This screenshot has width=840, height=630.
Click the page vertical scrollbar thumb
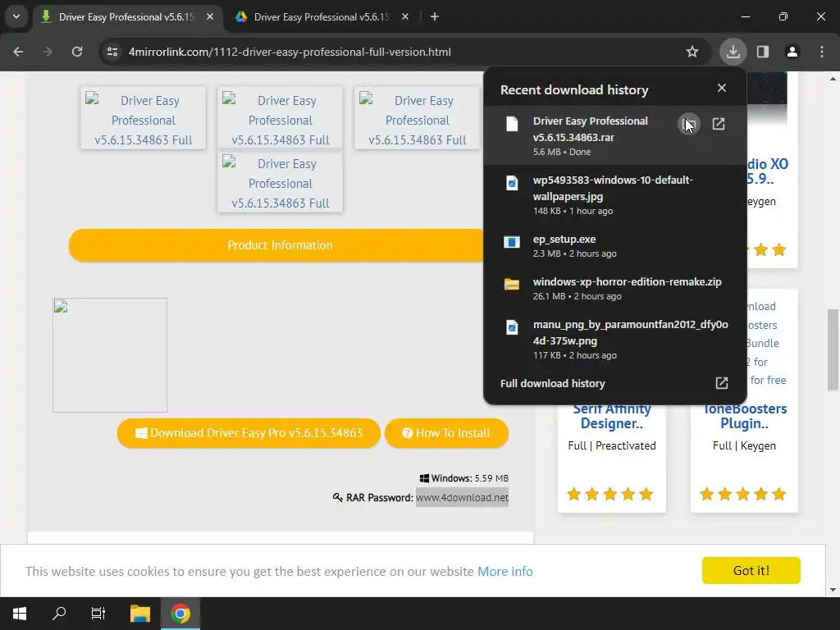833,349
